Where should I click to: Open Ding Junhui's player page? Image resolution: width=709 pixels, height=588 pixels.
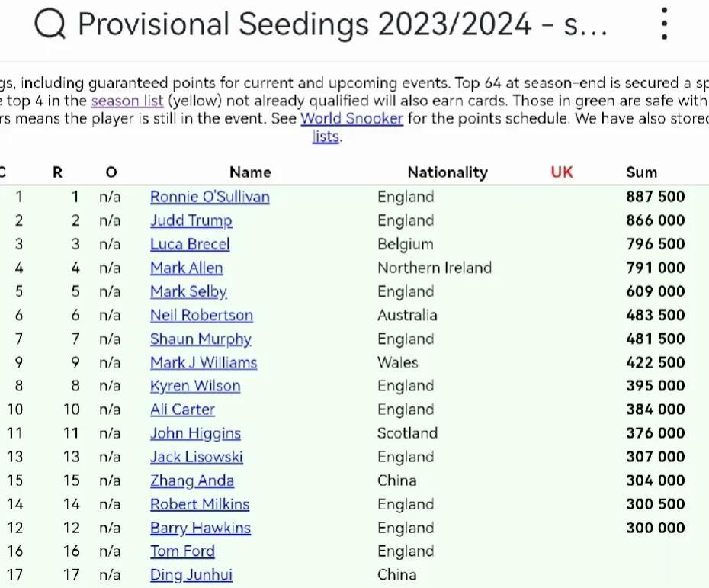click(191, 575)
